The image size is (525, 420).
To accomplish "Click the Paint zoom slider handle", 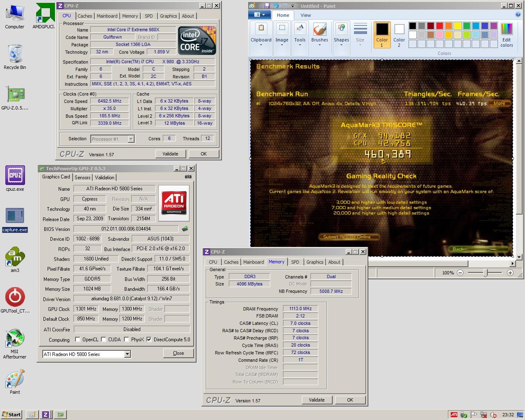I will (x=486, y=273).
